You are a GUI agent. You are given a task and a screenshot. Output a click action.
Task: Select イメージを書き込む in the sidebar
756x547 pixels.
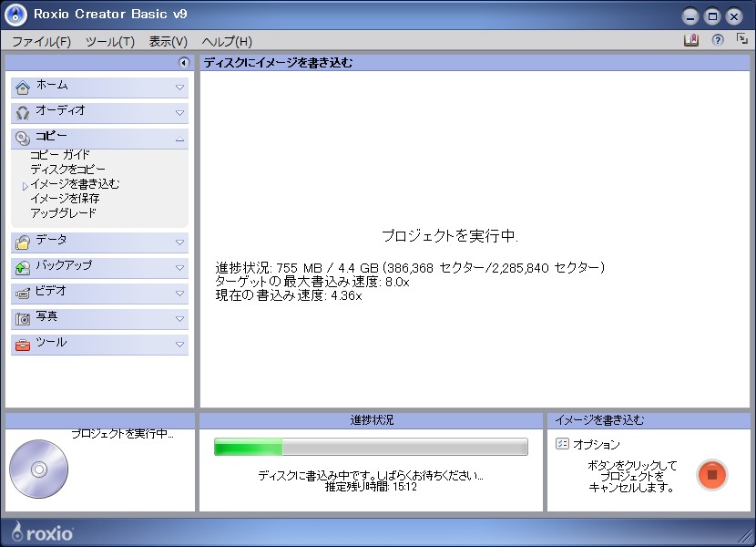pos(75,183)
